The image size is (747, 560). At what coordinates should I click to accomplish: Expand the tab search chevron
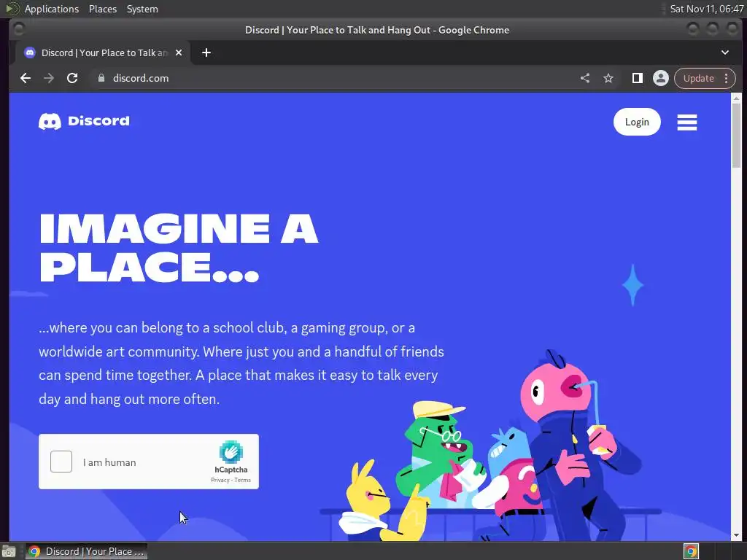(724, 52)
